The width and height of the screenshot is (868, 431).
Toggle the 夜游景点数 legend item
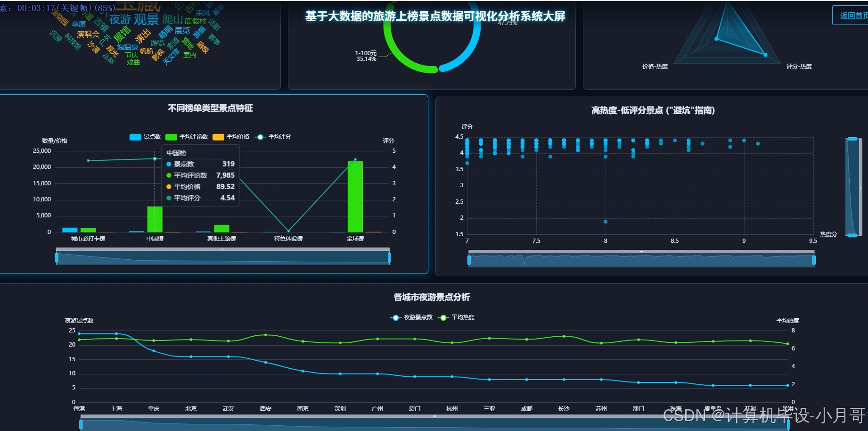pos(411,317)
